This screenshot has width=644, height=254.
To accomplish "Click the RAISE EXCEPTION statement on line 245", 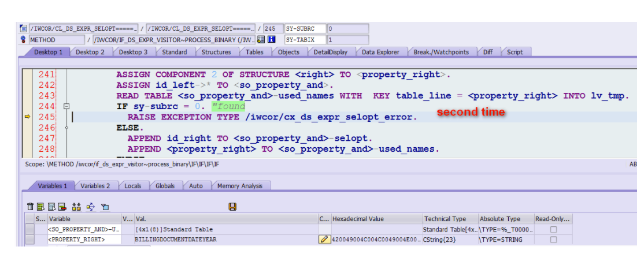I will click(272, 117).
